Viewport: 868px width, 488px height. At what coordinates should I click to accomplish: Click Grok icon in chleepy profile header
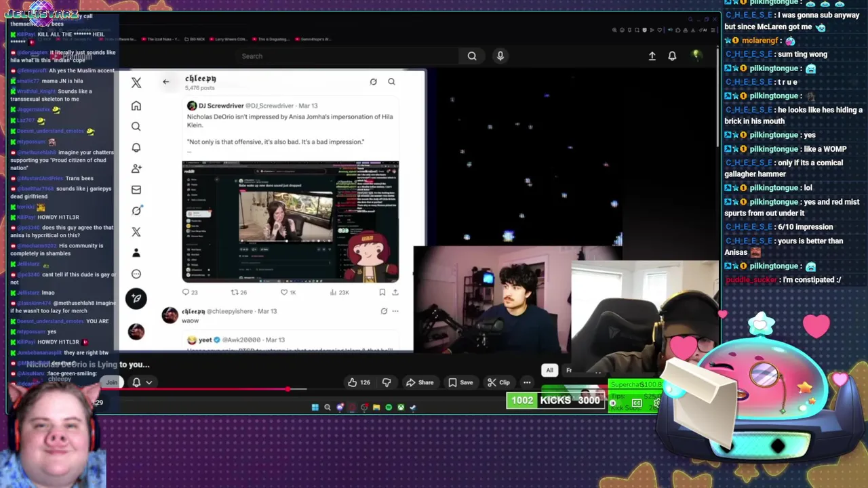click(373, 82)
